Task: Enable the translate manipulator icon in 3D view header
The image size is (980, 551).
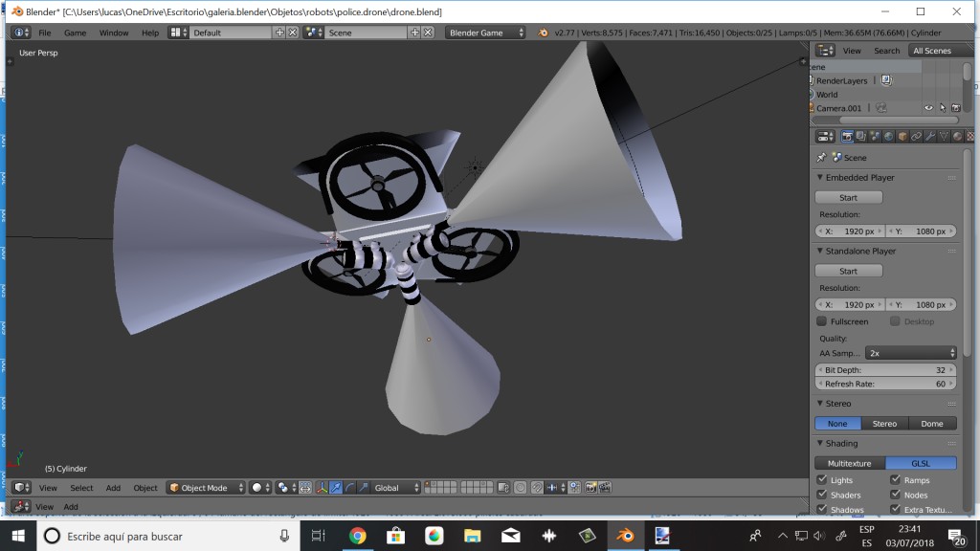Action: 336,487
